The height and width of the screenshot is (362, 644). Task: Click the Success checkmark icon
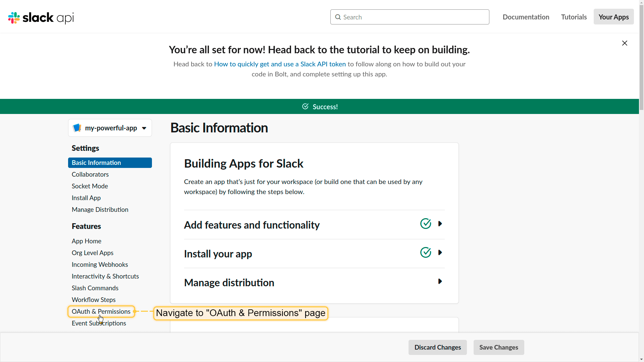click(305, 106)
